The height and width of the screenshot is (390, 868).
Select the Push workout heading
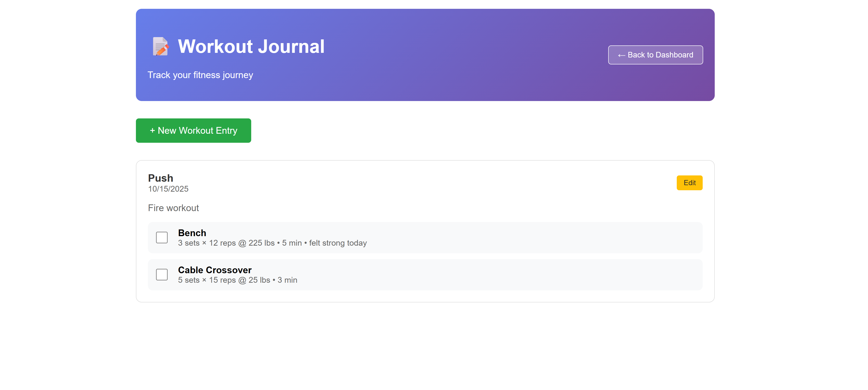pyautogui.click(x=160, y=178)
